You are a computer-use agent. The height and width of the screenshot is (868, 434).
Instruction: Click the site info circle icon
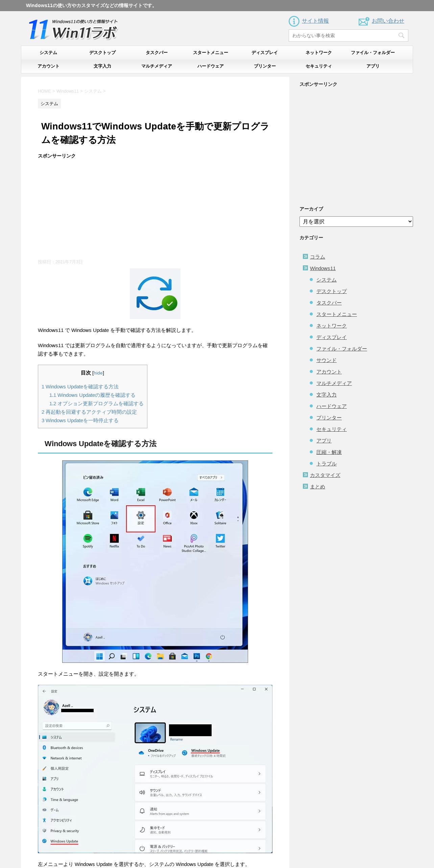click(294, 21)
